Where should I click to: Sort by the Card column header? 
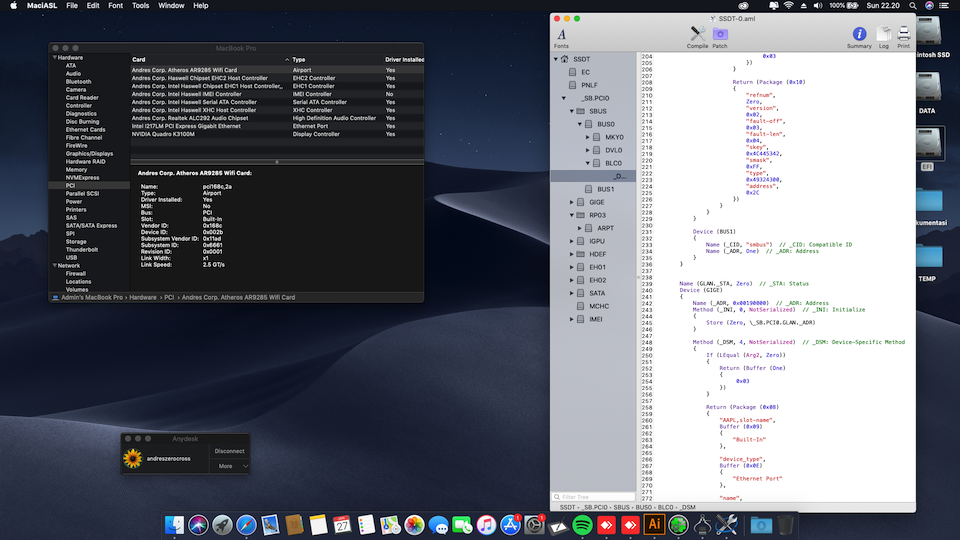[x=210, y=60]
